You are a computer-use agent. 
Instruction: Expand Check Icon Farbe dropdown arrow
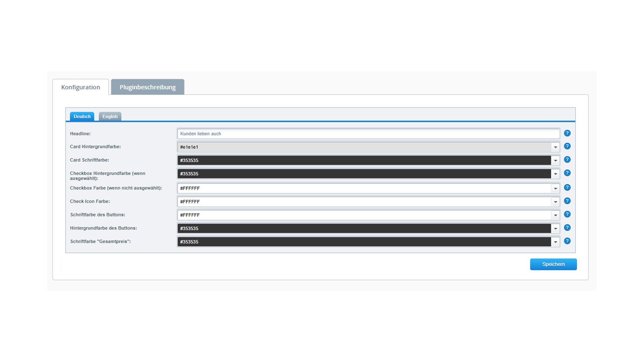coord(555,202)
